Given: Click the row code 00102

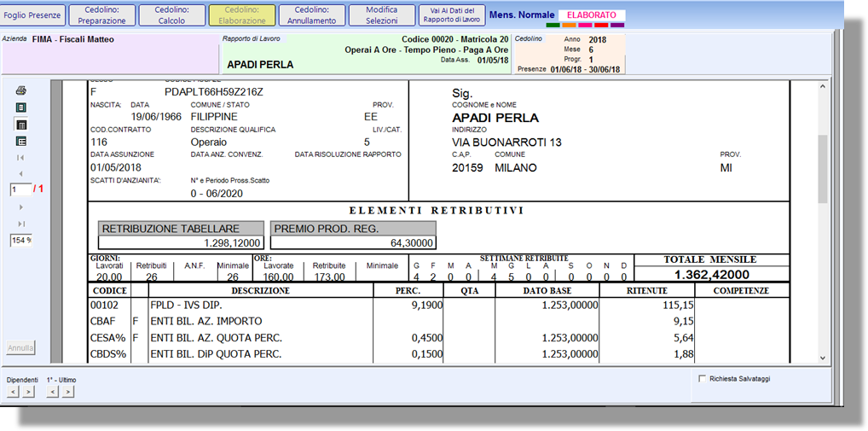Looking at the screenshot, I should coord(103,305).
